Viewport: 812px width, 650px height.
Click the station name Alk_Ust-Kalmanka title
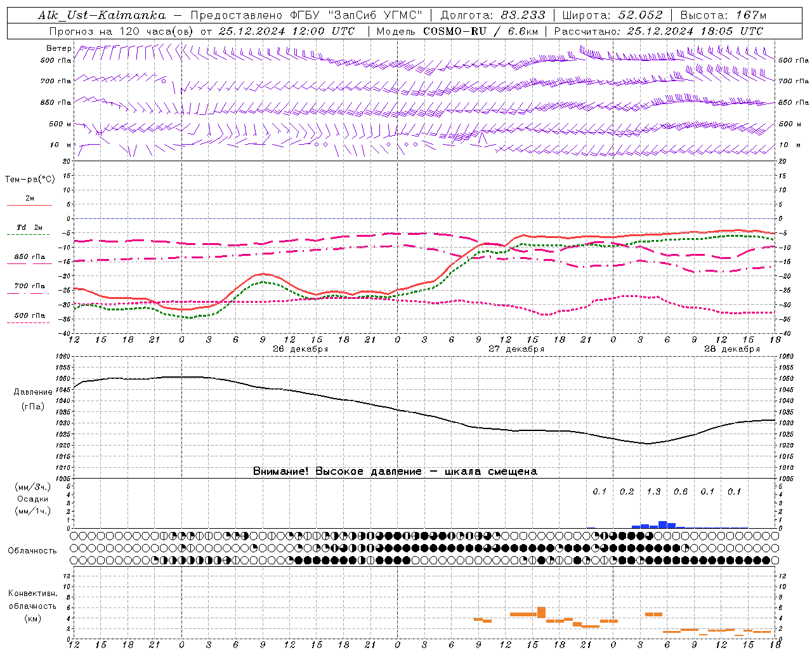coord(101,15)
